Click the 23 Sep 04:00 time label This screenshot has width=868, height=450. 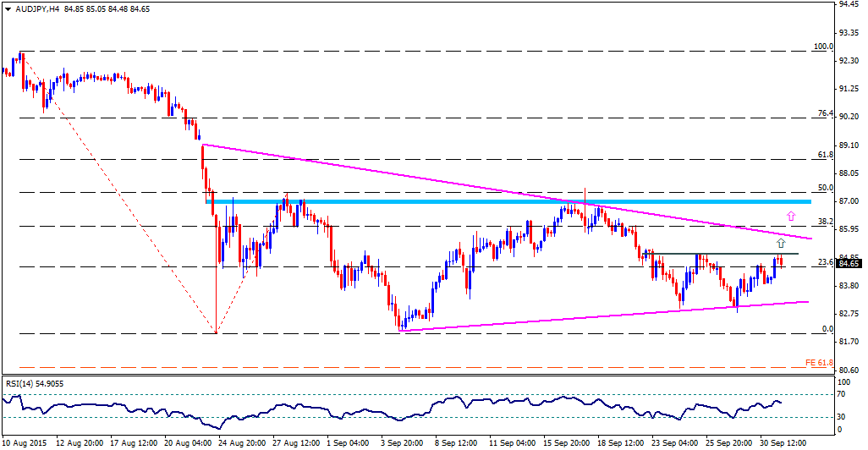(x=676, y=443)
